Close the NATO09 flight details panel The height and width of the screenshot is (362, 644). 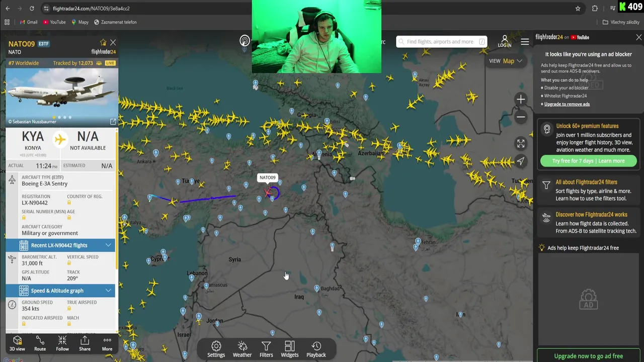pos(113,43)
